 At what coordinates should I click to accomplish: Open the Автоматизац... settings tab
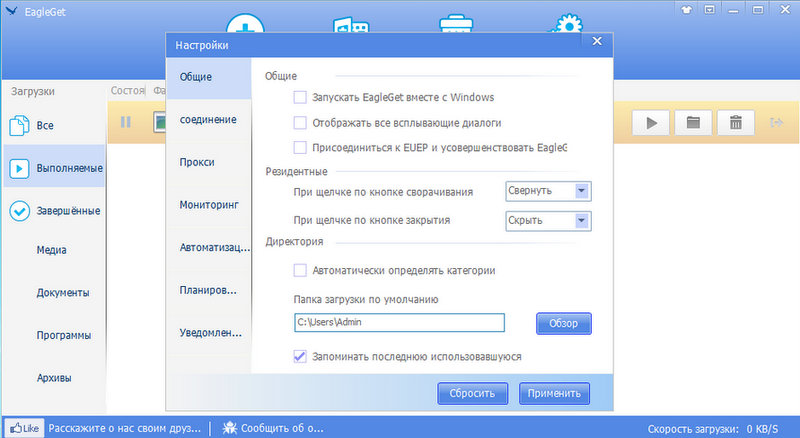click(x=209, y=248)
